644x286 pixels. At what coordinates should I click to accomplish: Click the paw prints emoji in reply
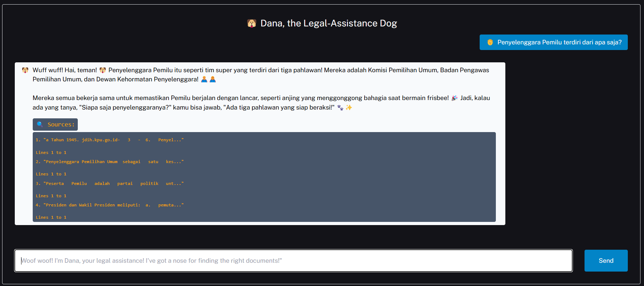[x=340, y=107]
